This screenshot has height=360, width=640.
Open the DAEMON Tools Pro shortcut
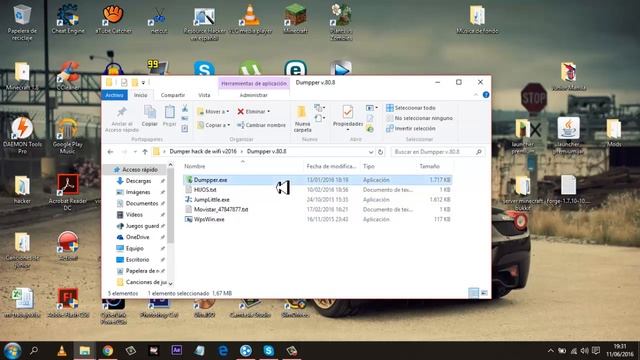22,135
